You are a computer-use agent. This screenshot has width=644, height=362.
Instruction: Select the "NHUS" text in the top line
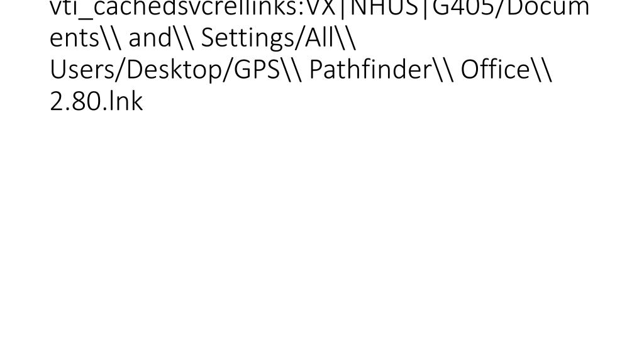pyautogui.click(x=384, y=8)
